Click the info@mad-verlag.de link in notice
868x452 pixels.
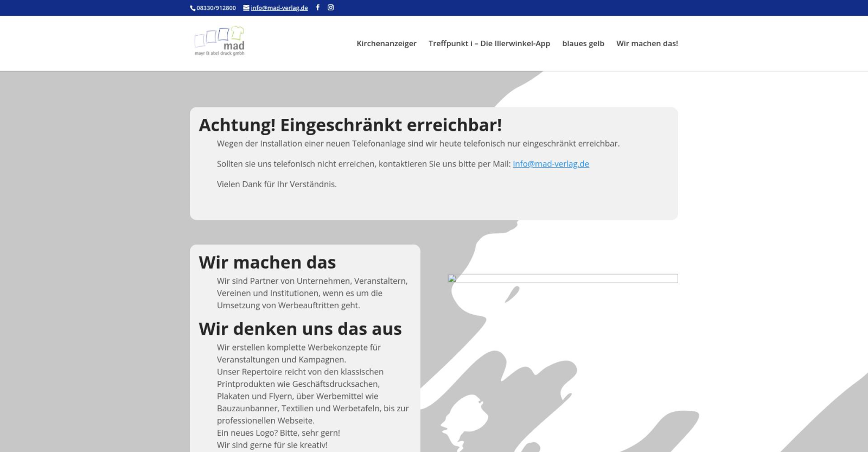[x=551, y=164]
